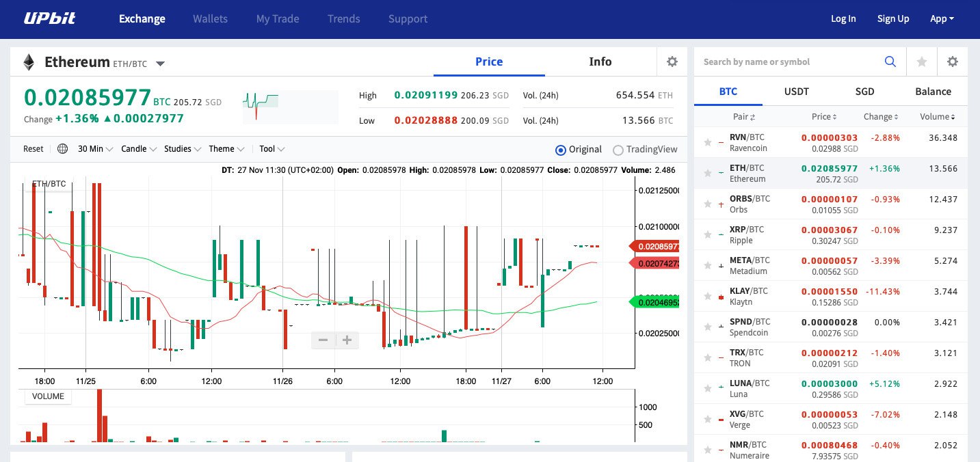Zoom out chart with minus button

(x=323, y=340)
